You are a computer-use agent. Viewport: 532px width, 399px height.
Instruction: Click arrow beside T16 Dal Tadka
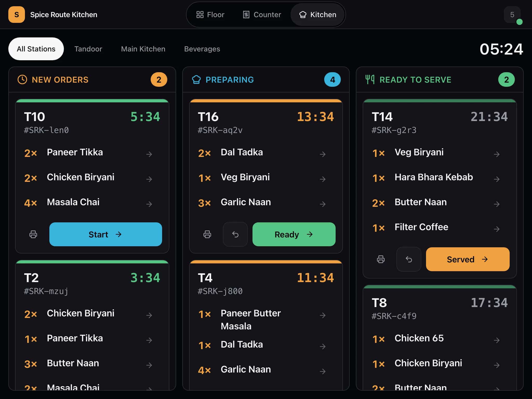tap(323, 154)
